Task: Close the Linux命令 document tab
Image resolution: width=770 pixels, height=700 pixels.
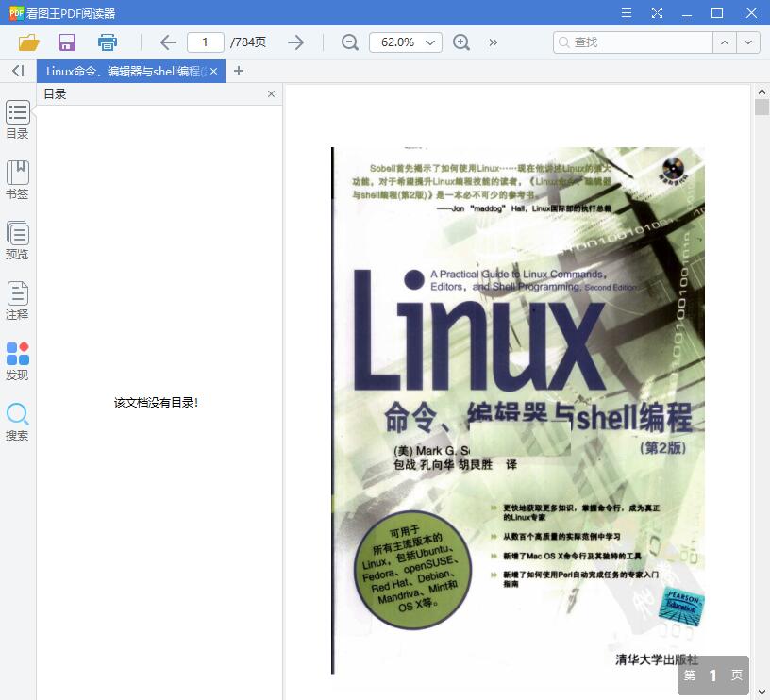Action: [x=213, y=71]
